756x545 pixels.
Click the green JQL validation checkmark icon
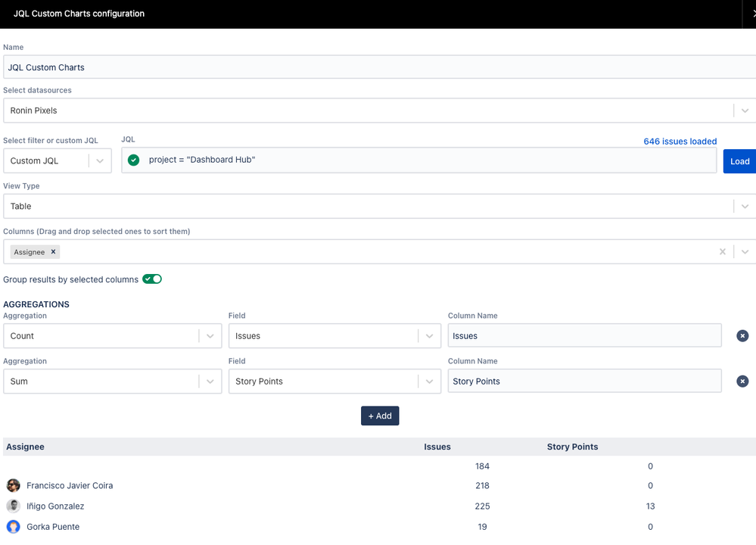(134, 160)
